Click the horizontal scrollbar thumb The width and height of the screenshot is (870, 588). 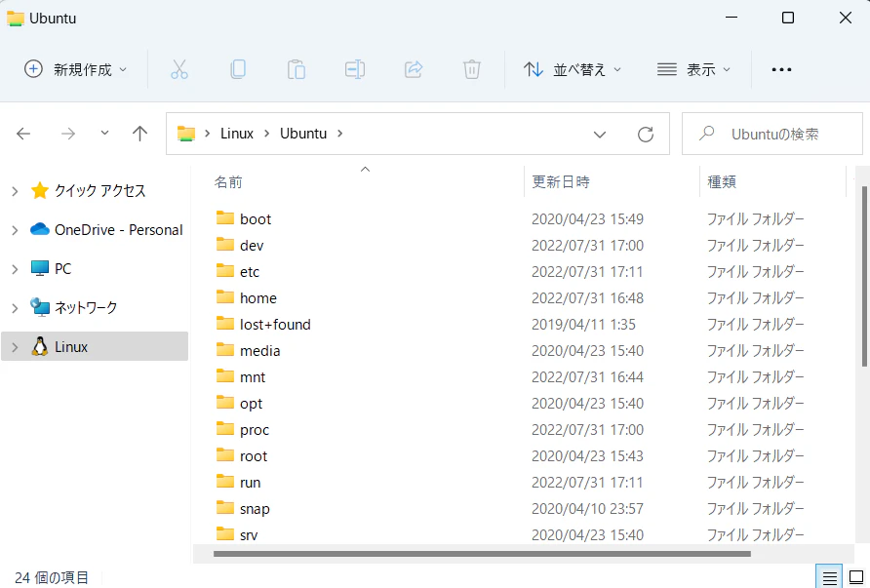(482, 554)
